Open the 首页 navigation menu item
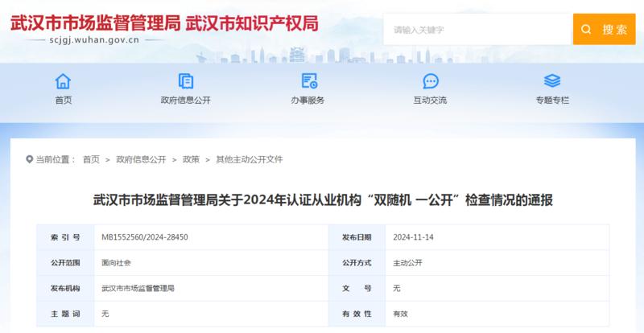 click(64, 101)
